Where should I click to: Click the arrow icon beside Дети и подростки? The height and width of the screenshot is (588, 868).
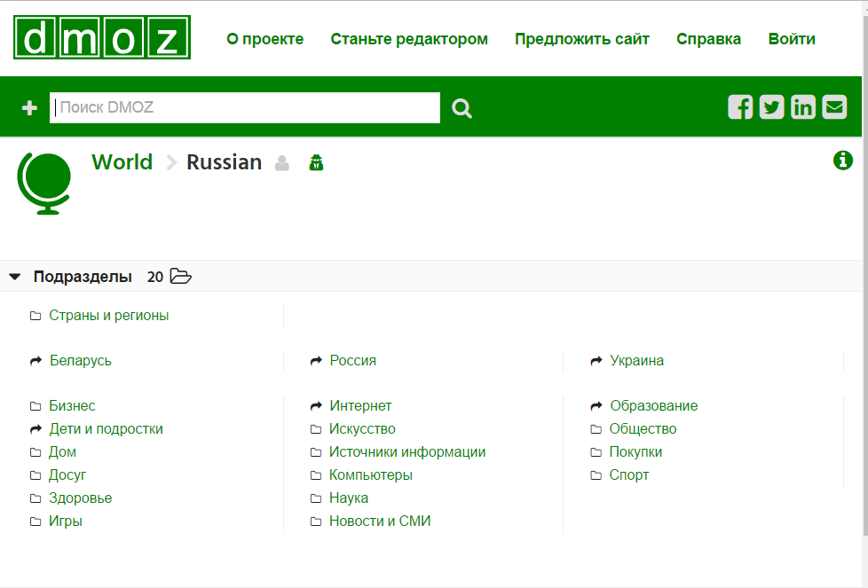tap(36, 430)
